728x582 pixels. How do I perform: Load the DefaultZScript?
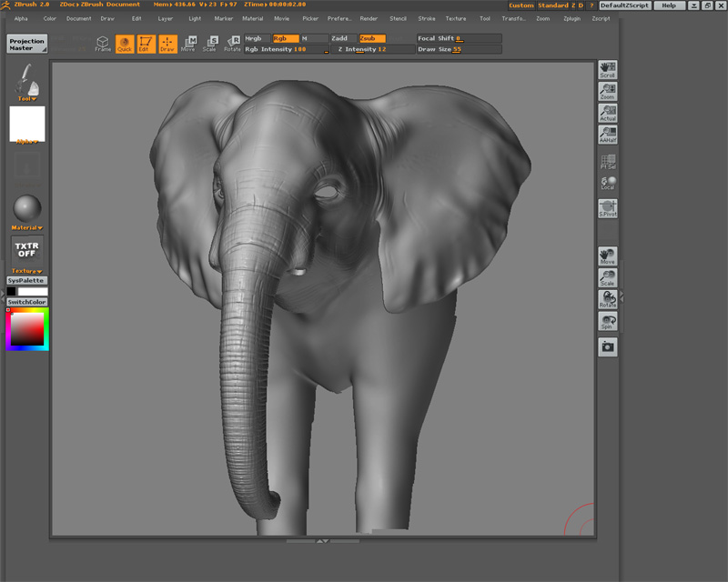pyautogui.click(x=625, y=5)
